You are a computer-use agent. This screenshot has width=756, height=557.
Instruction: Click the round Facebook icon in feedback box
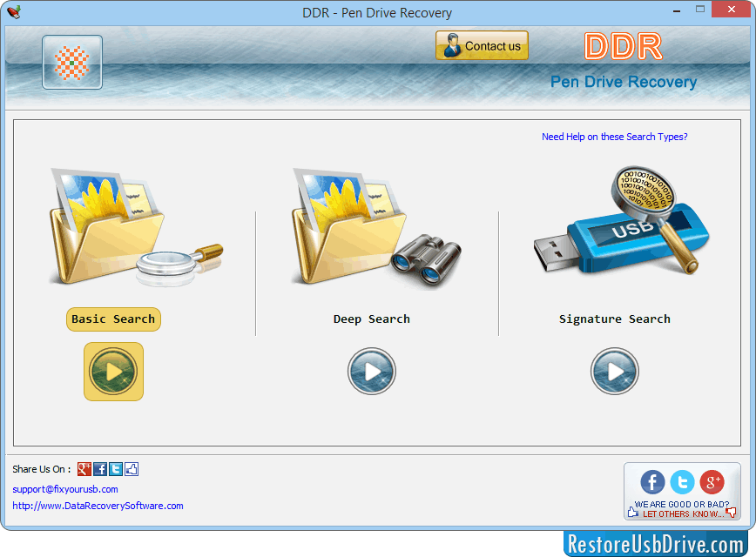(653, 482)
